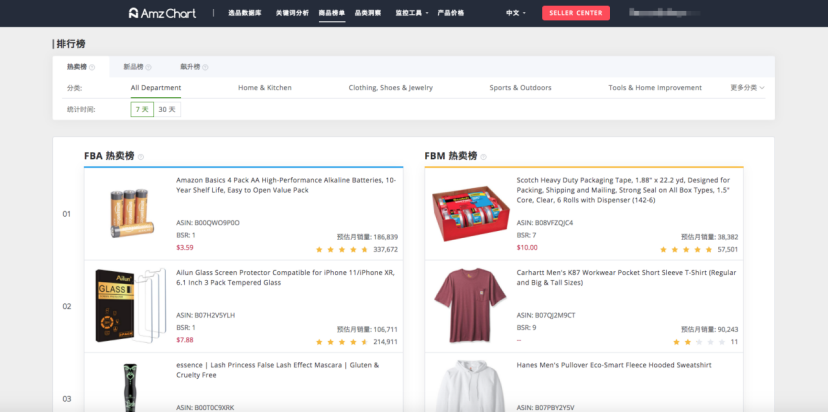Open the 中文 language dropdown
Viewport: 829px width, 412px height.
click(515, 13)
